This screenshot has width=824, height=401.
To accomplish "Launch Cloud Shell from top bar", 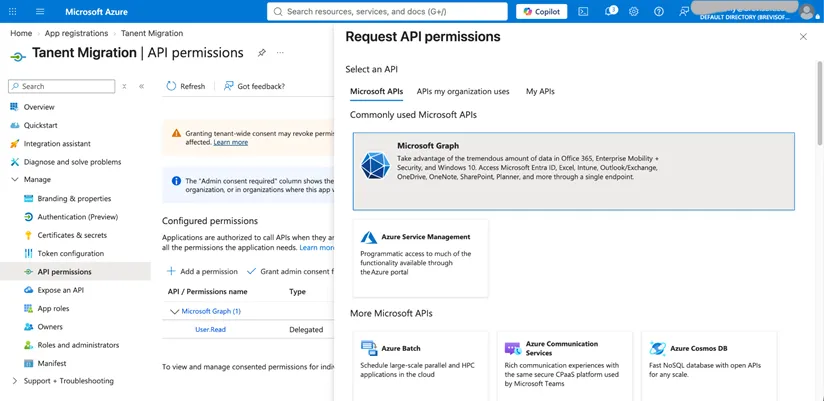I will tap(583, 12).
